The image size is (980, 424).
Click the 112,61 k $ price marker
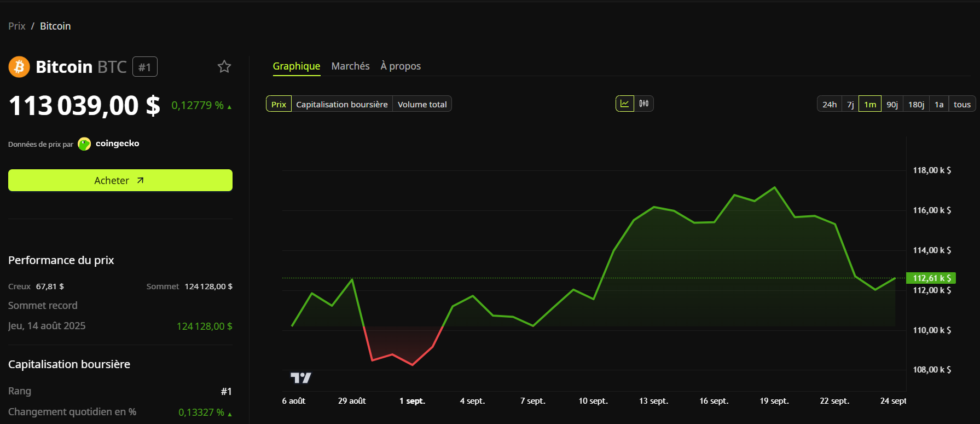pyautogui.click(x=931, y=278)
